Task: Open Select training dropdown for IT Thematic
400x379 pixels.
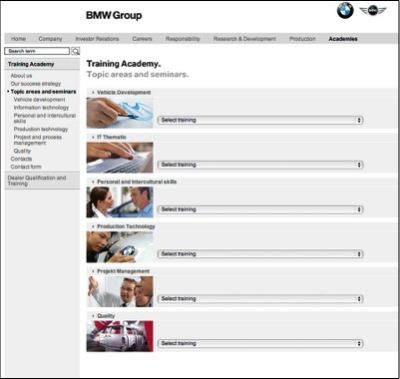Action: [x=260, y=165]
